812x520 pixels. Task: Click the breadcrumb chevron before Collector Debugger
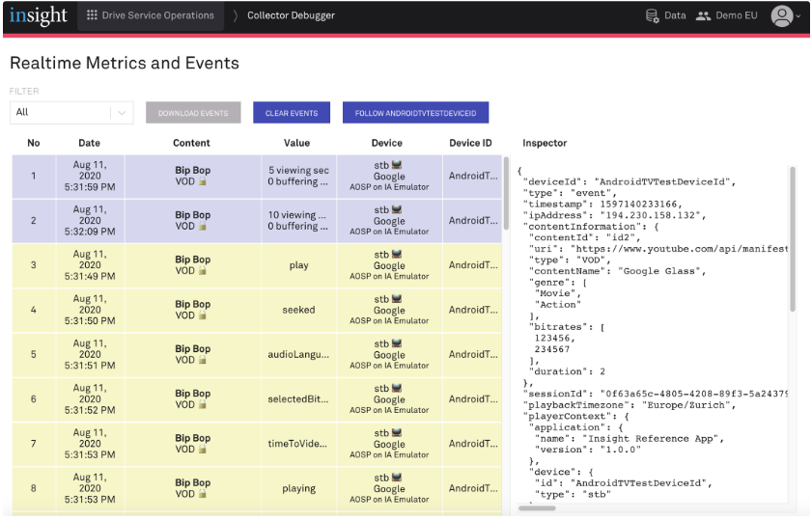[235, 15]
